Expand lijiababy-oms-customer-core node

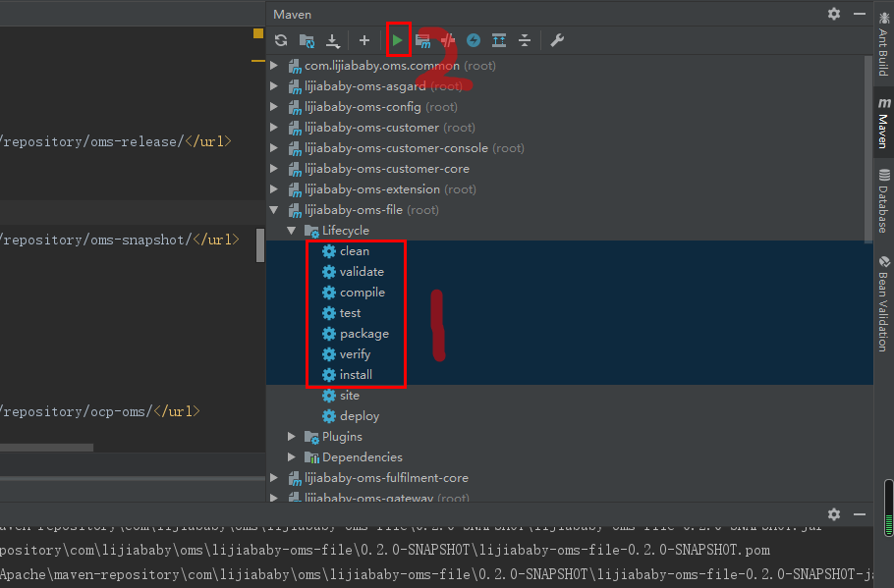pyautogui.click(x=274, y=169)
